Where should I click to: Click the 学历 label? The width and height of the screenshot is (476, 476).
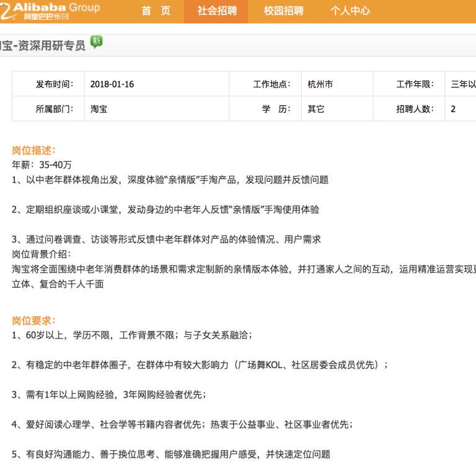point(276,109)
